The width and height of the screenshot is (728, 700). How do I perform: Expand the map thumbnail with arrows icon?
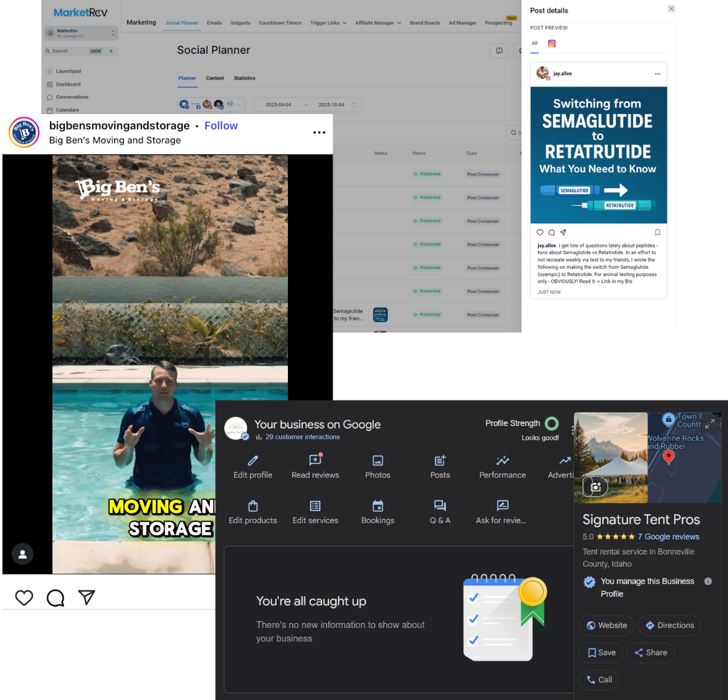click(709, 423)
